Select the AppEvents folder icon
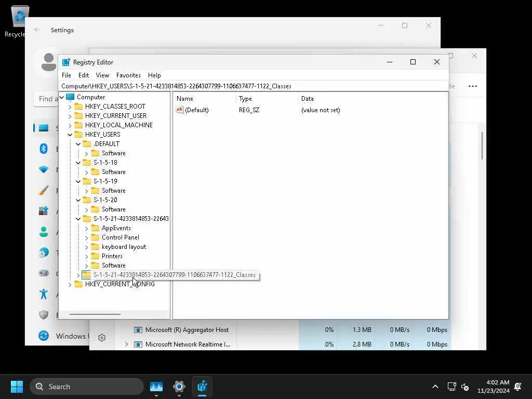 point(96,228)
